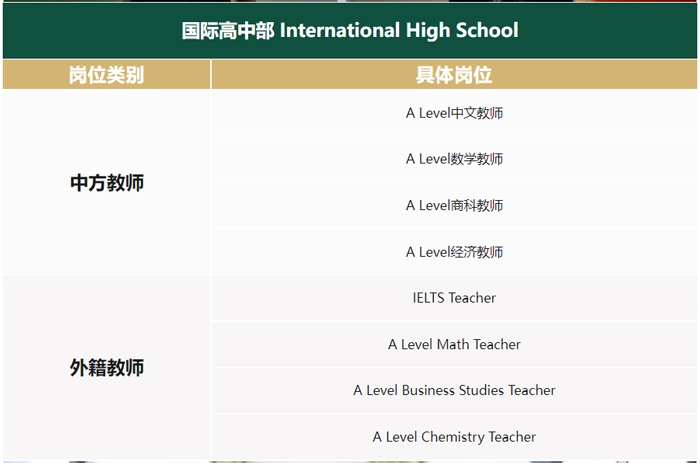Select the A Level中文教师 position row
700x463 pixels.
coord(454,113)
